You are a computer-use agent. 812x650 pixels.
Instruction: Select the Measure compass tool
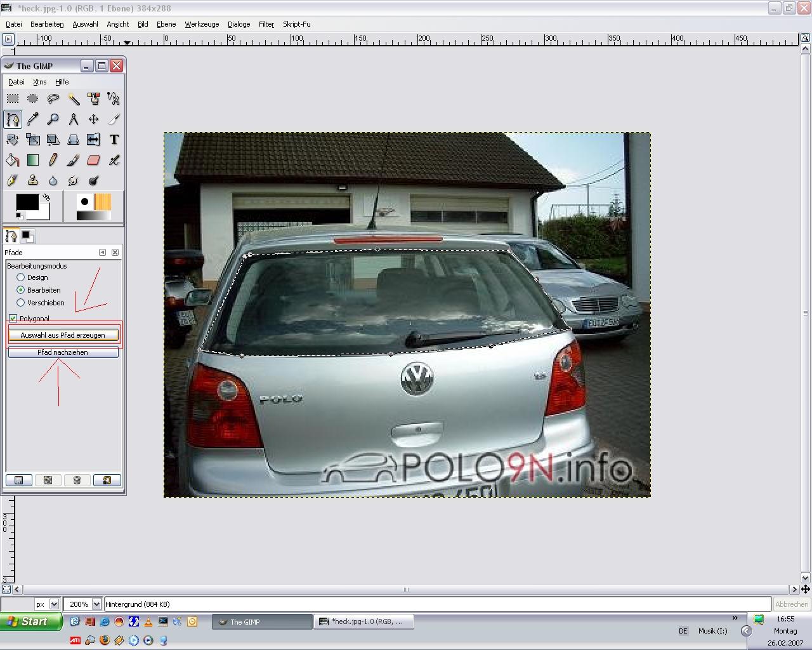(x=74, y=119)
